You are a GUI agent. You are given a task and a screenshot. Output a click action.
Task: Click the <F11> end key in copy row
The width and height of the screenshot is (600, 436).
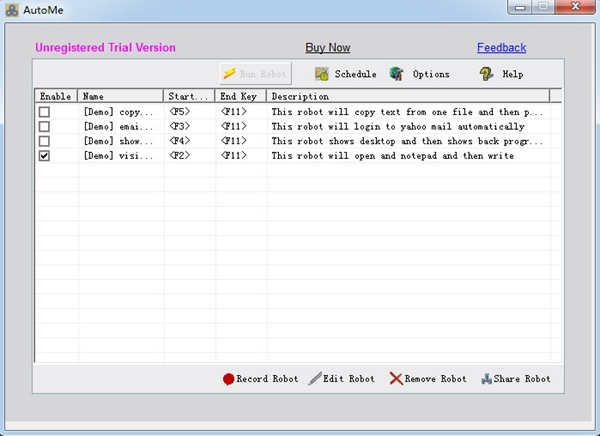pyautogui.click(x=233, y=111)
